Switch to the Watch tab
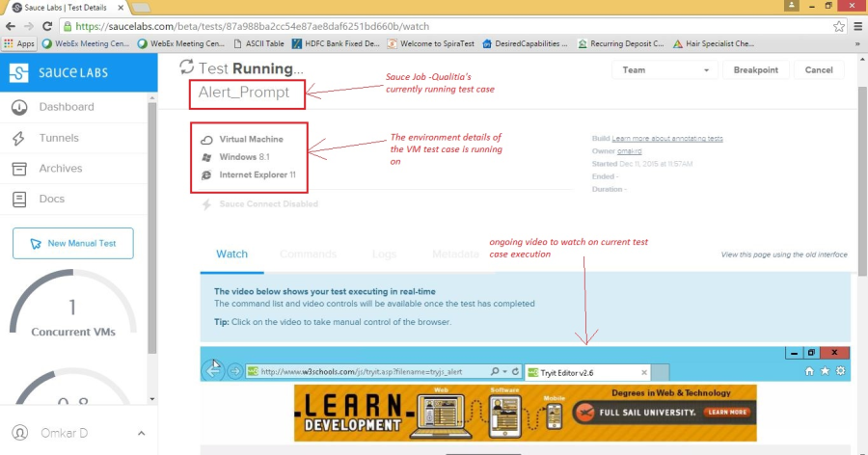The height and width of the screenshot is (455, 868). (231, 254)
